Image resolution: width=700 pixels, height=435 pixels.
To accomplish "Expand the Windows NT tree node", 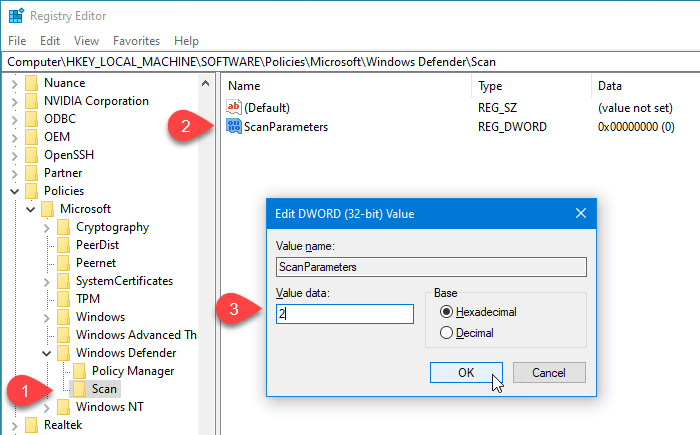I will tap(46, 408).
